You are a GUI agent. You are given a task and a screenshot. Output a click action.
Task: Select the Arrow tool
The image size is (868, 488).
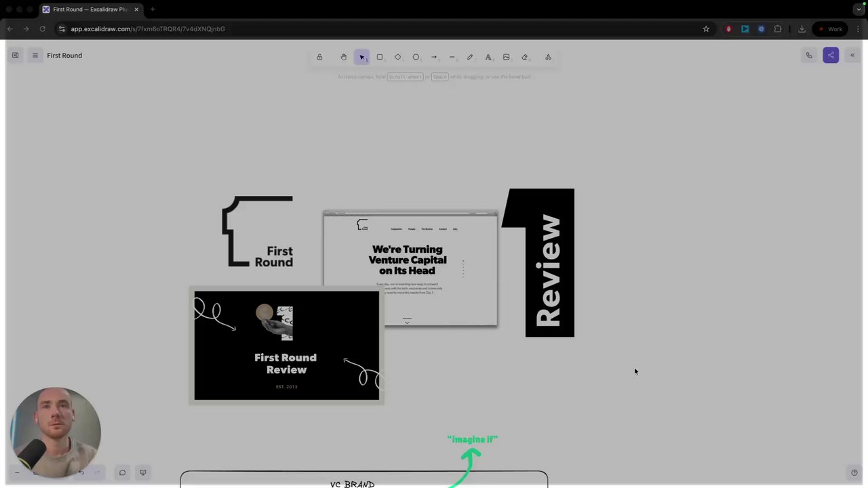(434, 57)
